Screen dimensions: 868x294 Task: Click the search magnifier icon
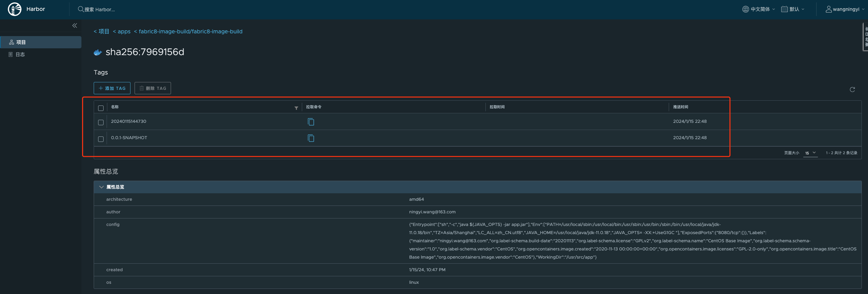click(81, 9)
